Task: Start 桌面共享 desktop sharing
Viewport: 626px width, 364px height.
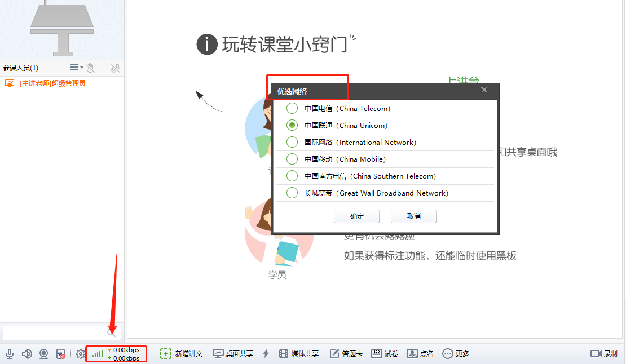Action: point(233,354)
